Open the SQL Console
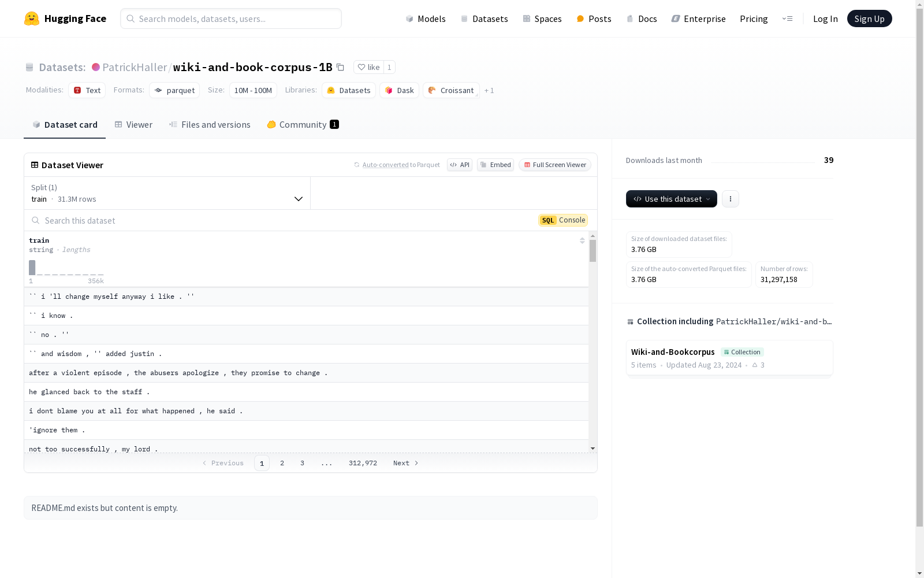Viewport: 924px width, 578px height. coord(563,220)
